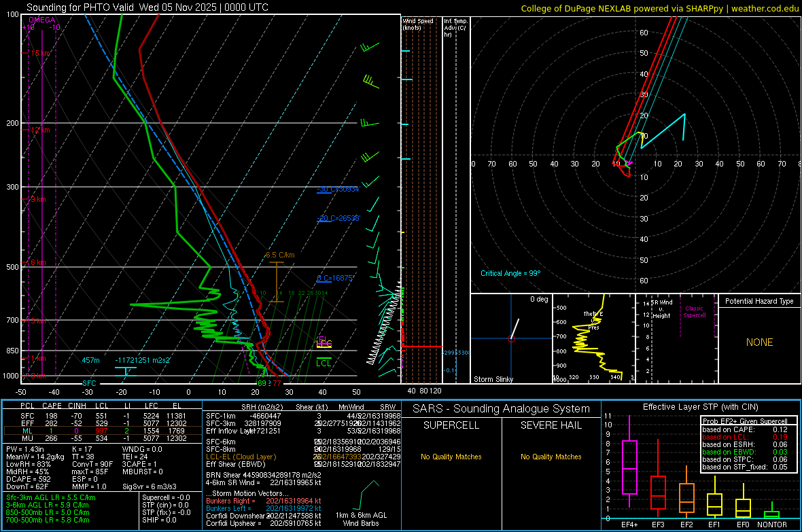Click the 12 km height marker
The image size is (802, 532).
tap(40, 130)
